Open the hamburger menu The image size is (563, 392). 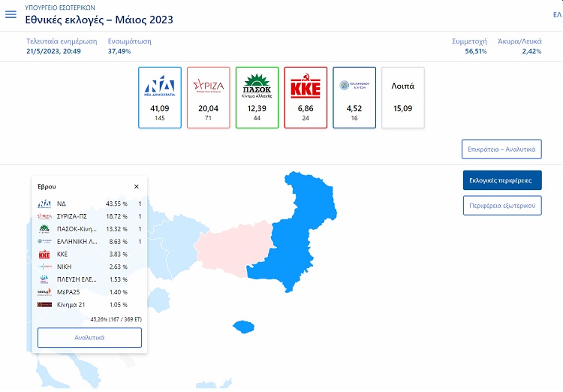click(x=11, y=14)
